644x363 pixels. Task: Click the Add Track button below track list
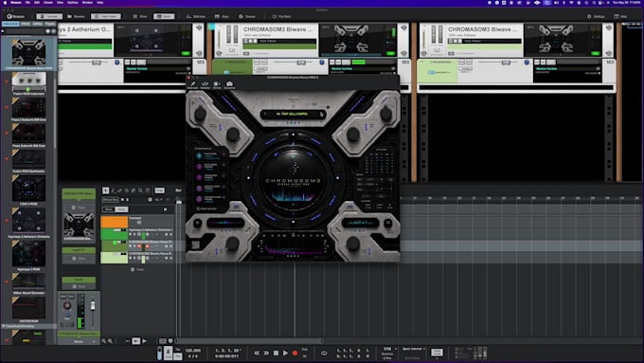137,270
